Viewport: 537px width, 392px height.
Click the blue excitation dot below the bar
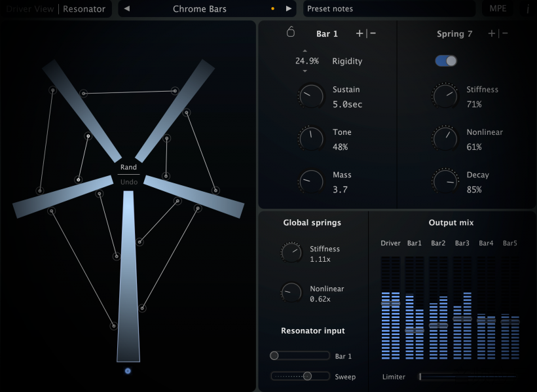coord(128,371)
